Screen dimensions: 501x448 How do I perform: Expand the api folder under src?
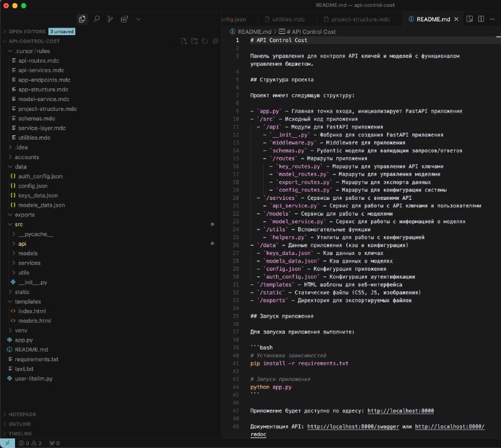pyautogui.click(x=22, y=244)
